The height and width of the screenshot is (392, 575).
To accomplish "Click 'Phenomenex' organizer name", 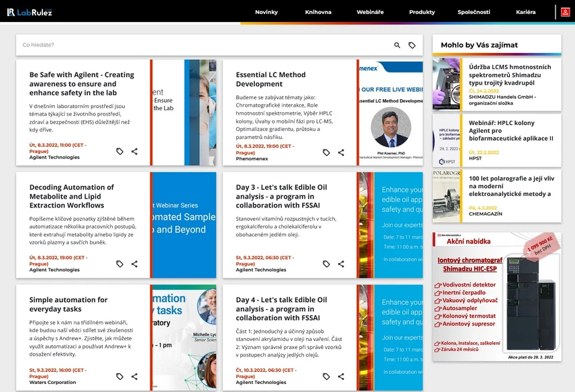I will 252,159.
